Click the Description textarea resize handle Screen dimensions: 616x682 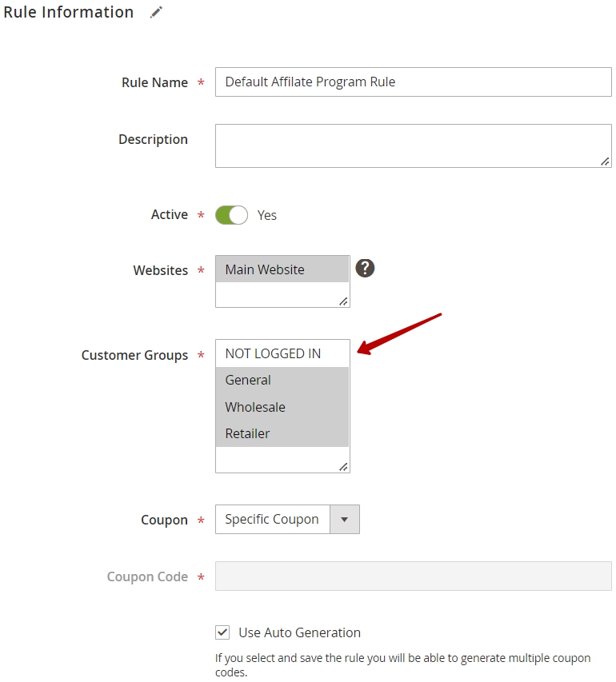[605, 162]
